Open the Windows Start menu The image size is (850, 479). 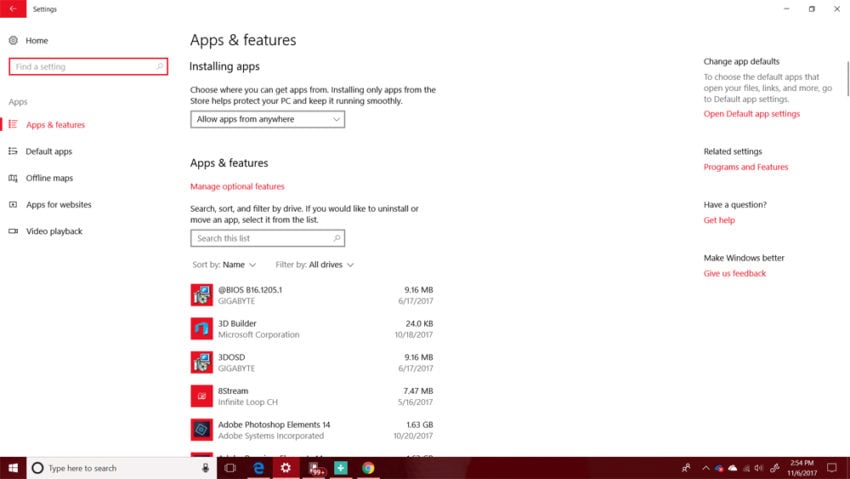13,468
